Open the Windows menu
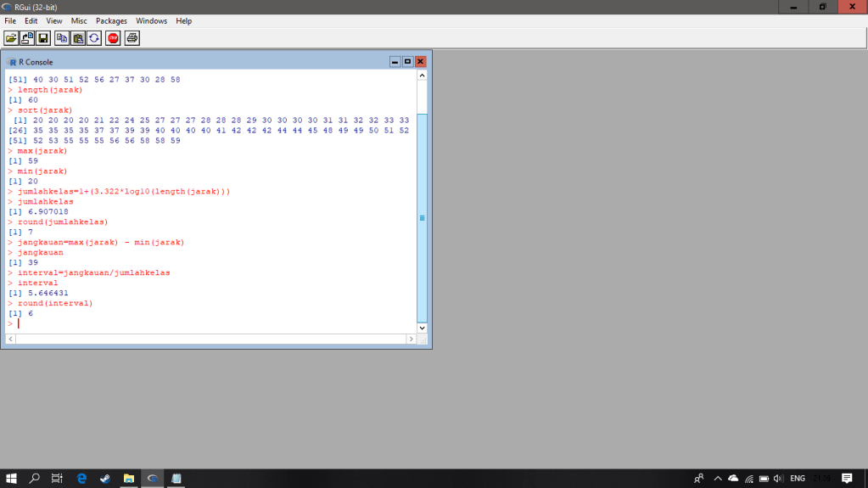 [x=151, y=21]
